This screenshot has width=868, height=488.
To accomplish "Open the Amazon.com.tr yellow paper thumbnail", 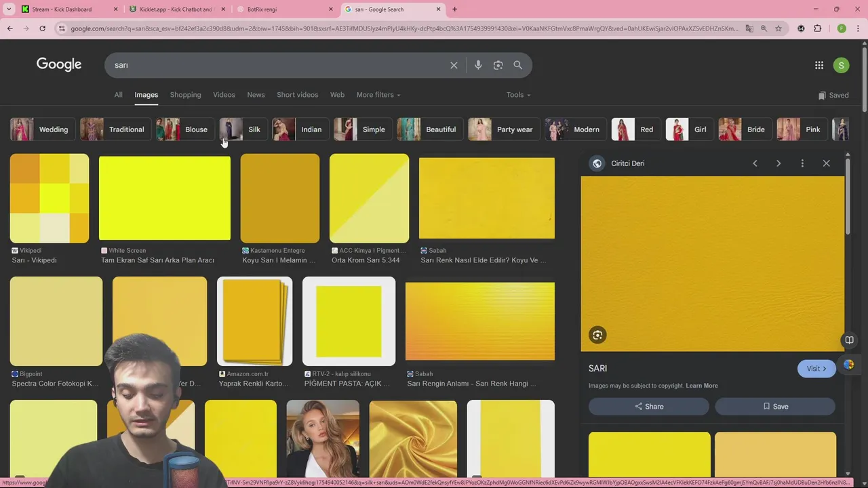I will tap(254, 321).
